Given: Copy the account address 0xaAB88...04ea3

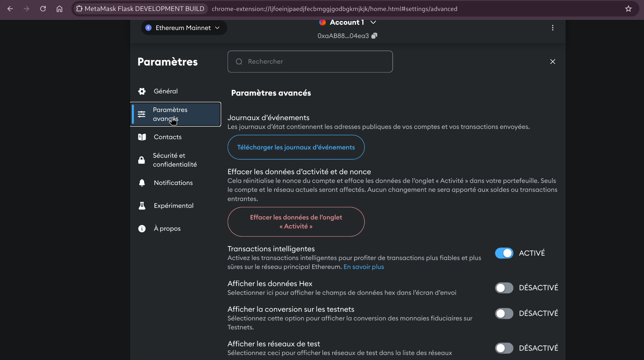Looking at the screenshot, I should coord(374,36).
